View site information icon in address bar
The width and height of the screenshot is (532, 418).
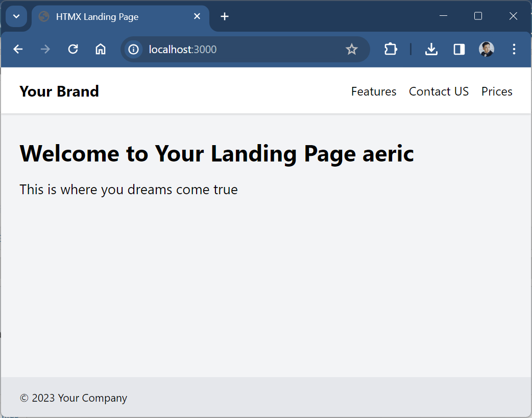pos(134,49)
